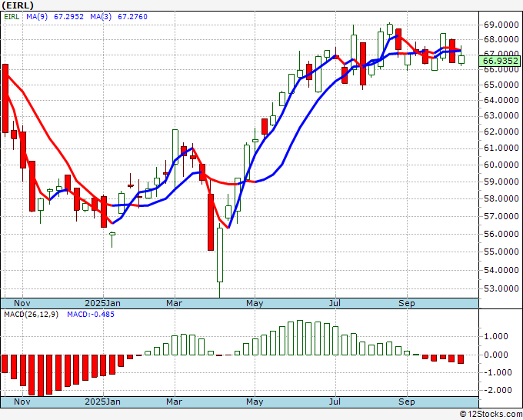The image size is (523, 420).
Task: Click the long red April candlestick closing near 55
Action: point(211,222)
